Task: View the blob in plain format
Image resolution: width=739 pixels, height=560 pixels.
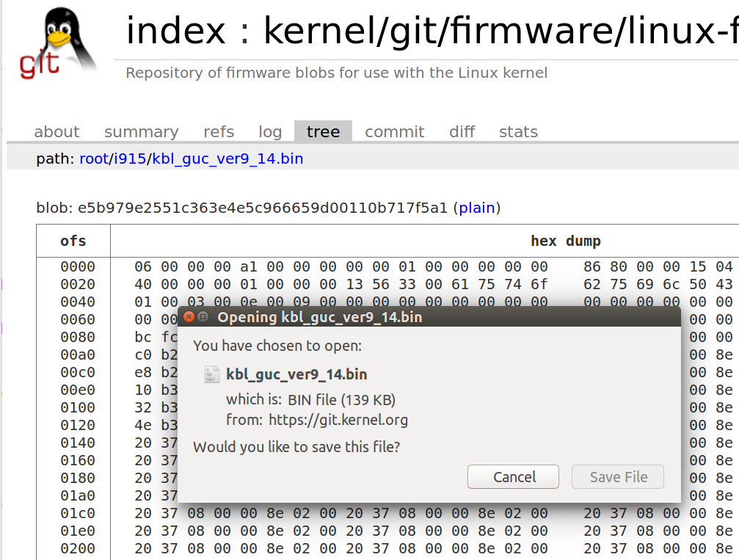Action: (x=477, y=208)
